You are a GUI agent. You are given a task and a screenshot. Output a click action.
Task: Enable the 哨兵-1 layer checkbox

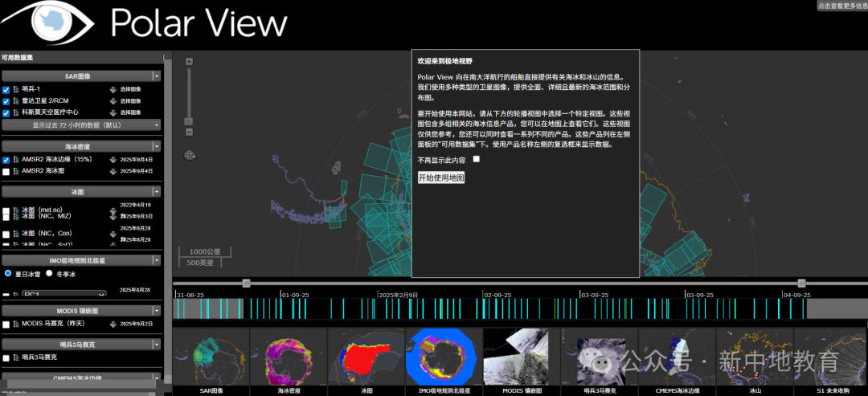(x=6, y=90)
